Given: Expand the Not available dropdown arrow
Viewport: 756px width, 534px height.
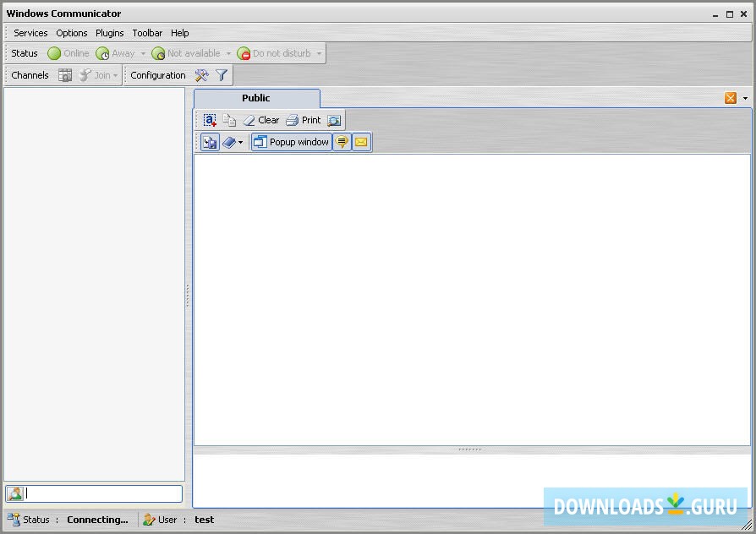Looking at the screenshot, I should pyautogui.click(x=228, y=53).
